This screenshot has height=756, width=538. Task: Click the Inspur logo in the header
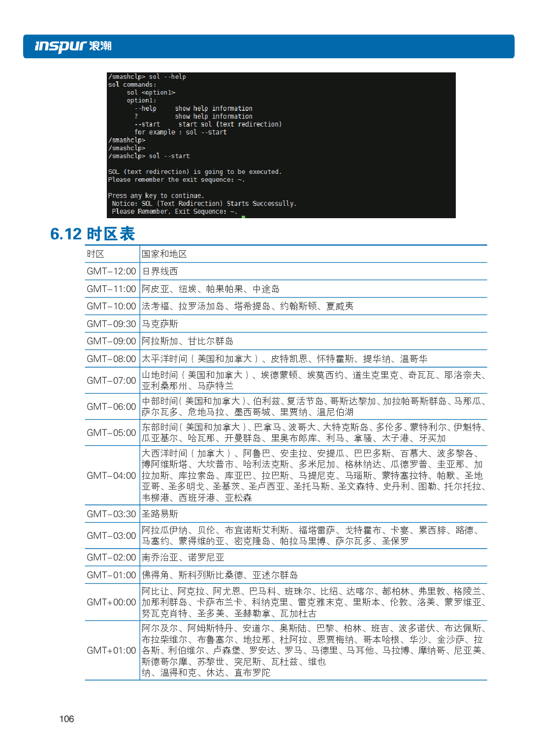pos(73,46)
